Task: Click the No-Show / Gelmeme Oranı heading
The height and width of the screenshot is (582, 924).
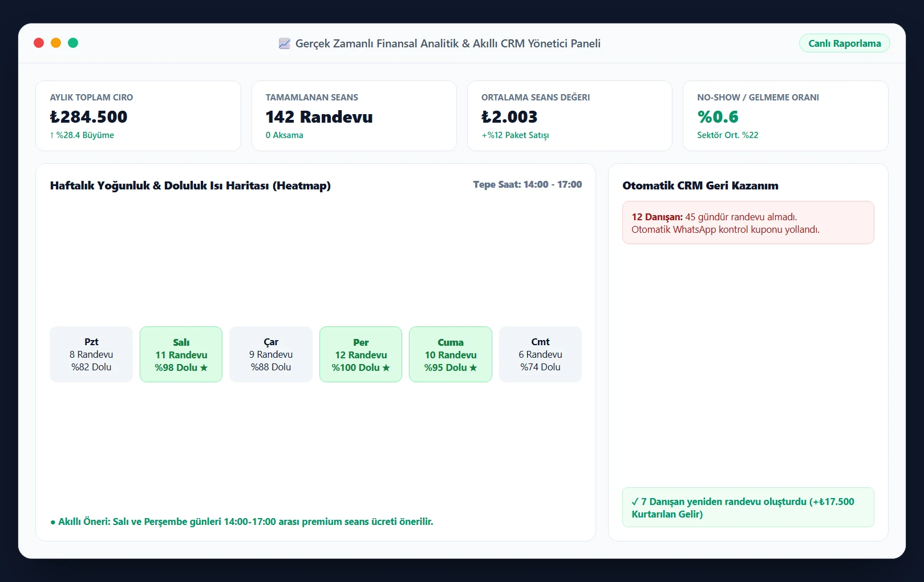Action: click(x=757, y=98)
